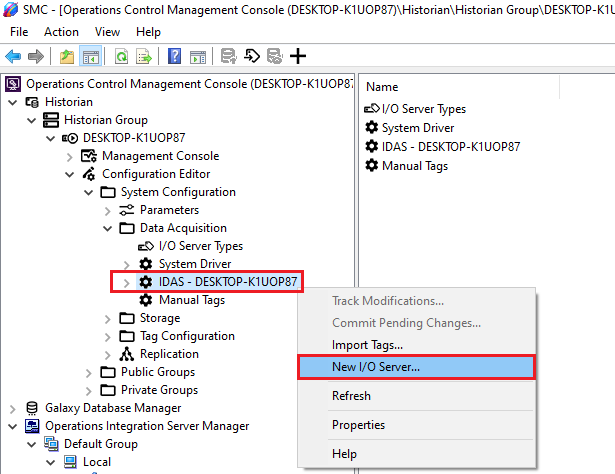Select Help in the context menu
This screenshot has width=615, height=474.
coord(416,454)
